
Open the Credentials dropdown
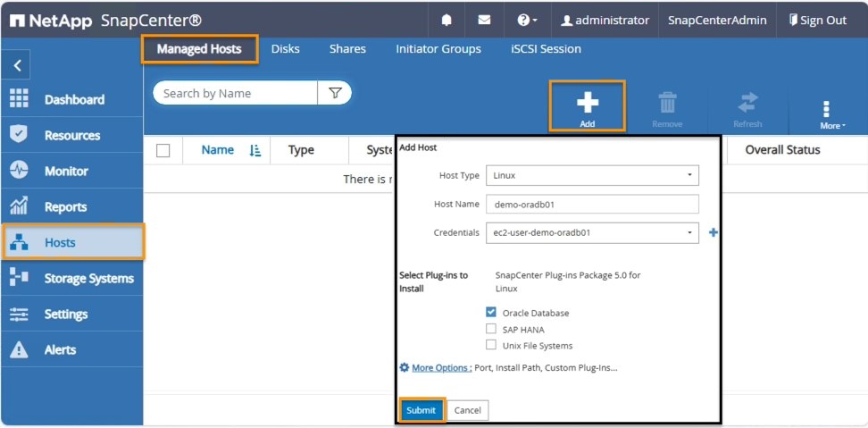tap(592, 232)
